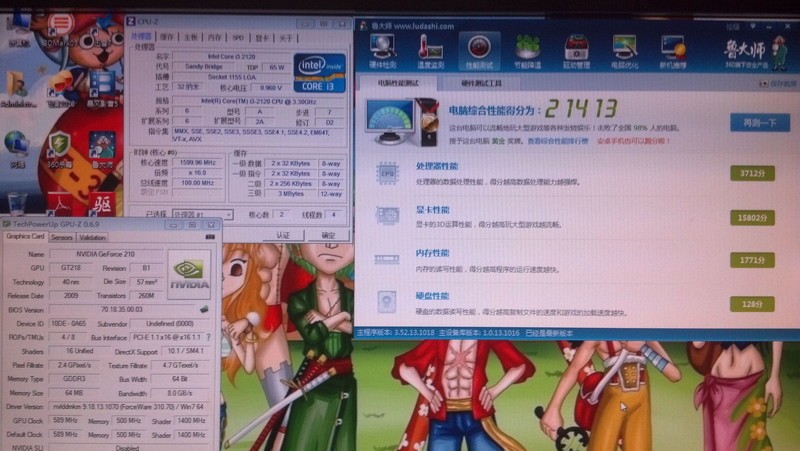Click the 显卡性能 heading
This screenshot has height=451, width=800.
[x=433, y=210]
